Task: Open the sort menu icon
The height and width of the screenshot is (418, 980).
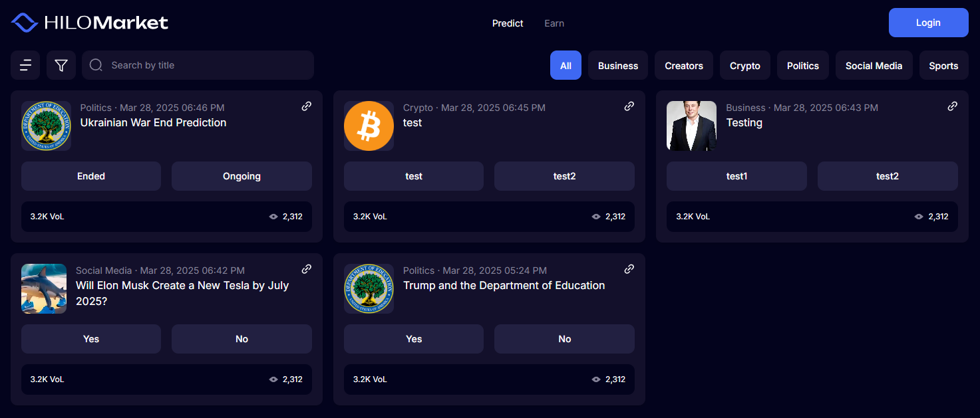Action: coord(25,65)
